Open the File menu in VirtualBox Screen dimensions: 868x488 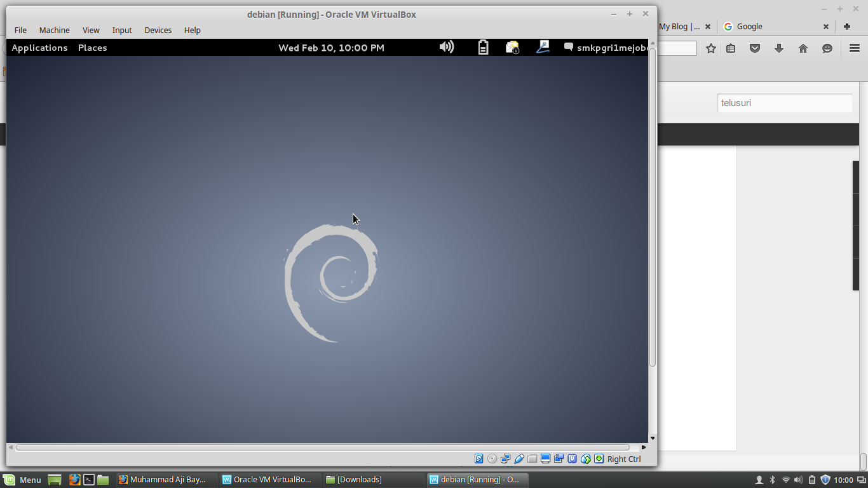[20, 30]
